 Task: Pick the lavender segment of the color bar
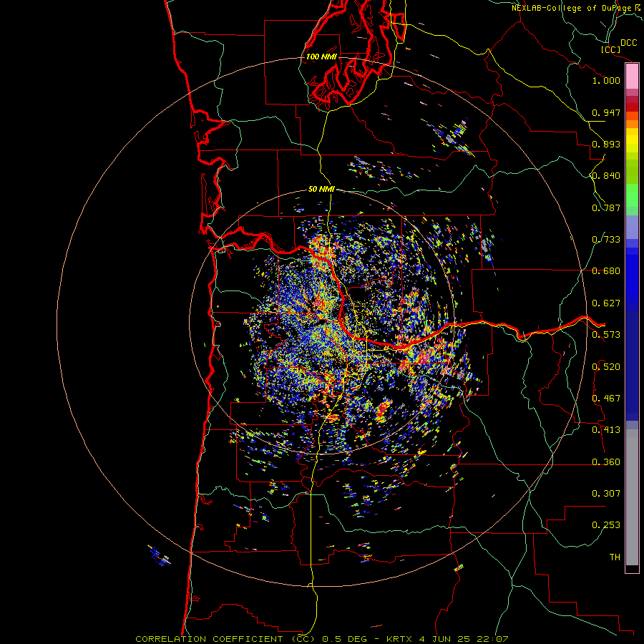(632, 227)
